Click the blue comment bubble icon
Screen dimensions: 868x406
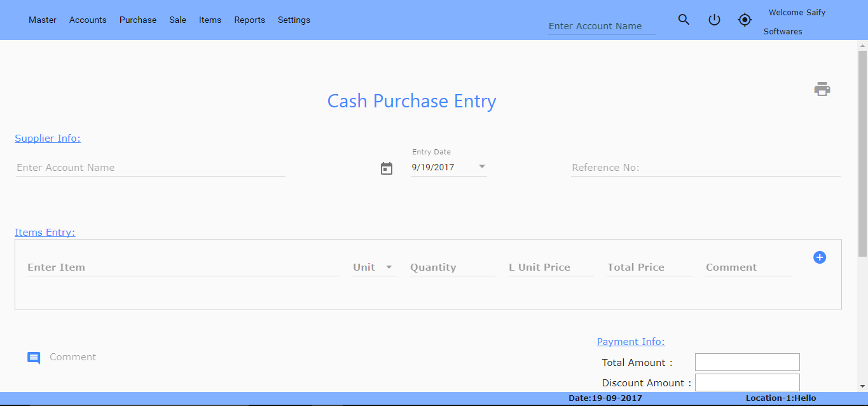34,358
